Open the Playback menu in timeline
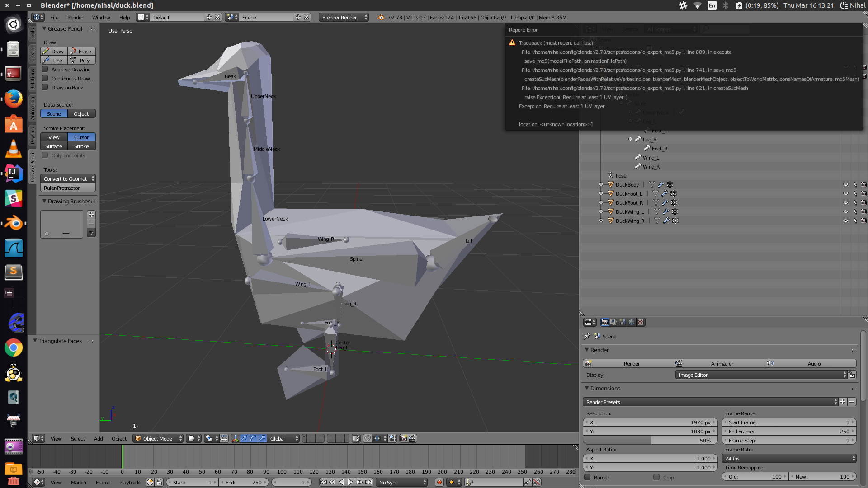The image size is (868, 488). click(x=129, y=483)
